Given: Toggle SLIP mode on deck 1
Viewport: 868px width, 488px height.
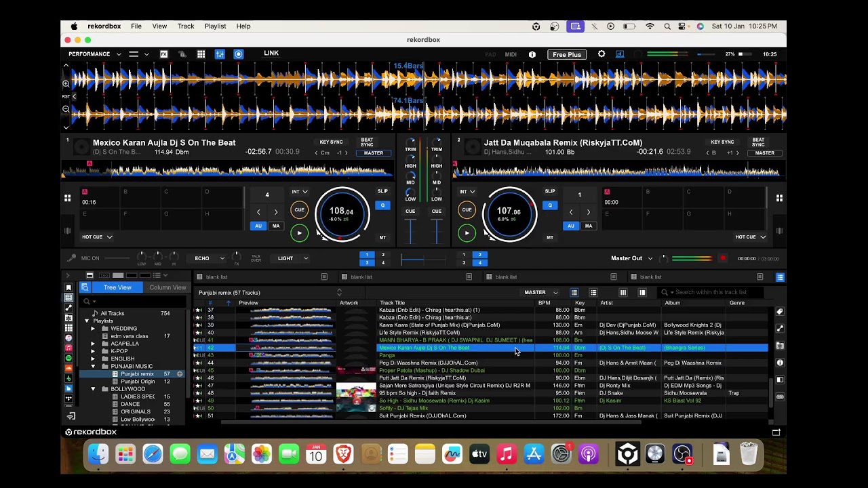Looking at the screenshot, I should [x=382, y=191].
